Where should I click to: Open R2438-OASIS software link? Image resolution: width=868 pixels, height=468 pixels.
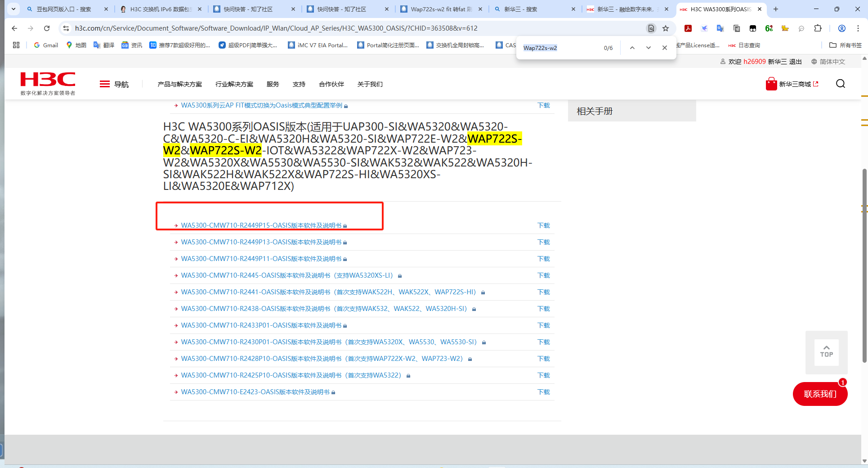[x=325, y=309]
